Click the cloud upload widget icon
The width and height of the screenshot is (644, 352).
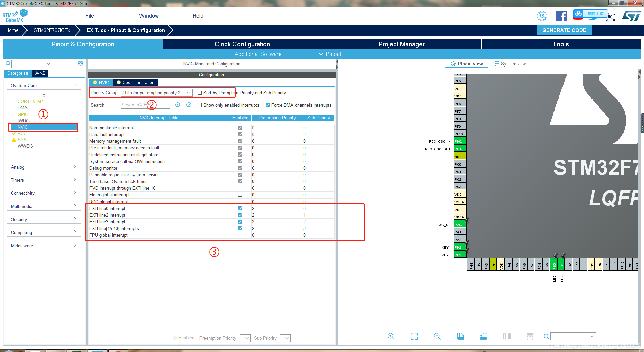(578, 14)
